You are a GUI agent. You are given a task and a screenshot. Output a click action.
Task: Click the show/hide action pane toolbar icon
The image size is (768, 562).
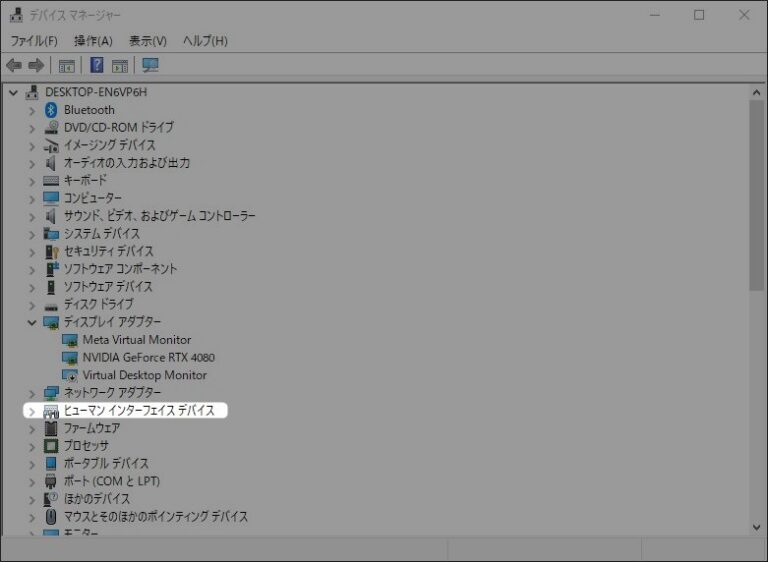[x=120, y=66]
